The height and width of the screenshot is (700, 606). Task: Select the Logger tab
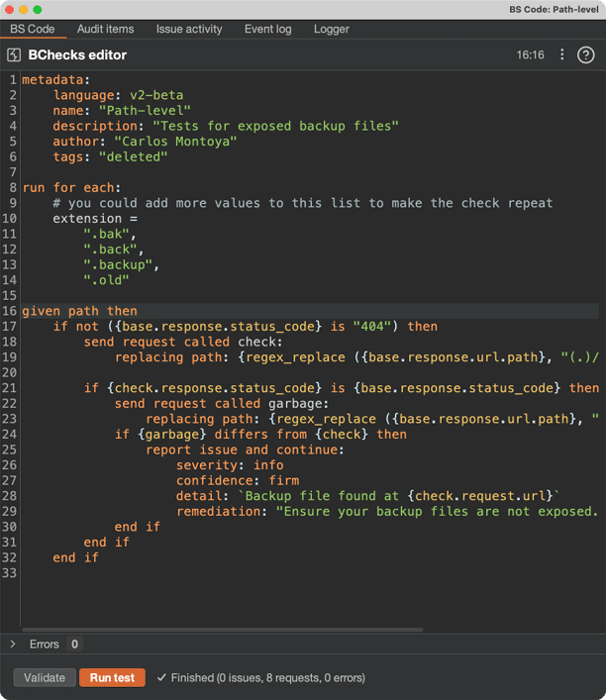(x=332, y=30)
